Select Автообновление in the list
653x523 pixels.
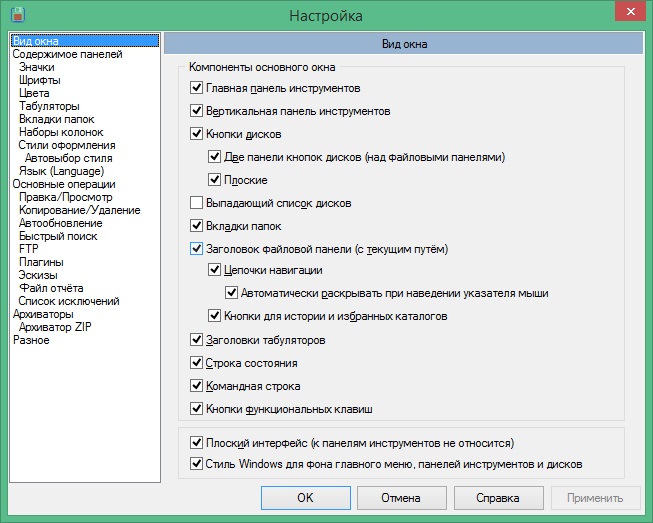pos(61,223)
